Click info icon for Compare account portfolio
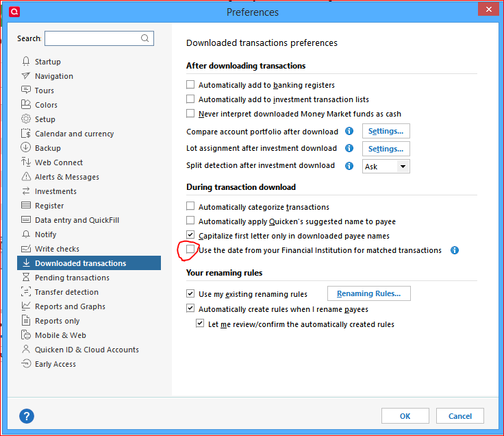The height and width of the screenshot is (436, 504). click(349, 132)
